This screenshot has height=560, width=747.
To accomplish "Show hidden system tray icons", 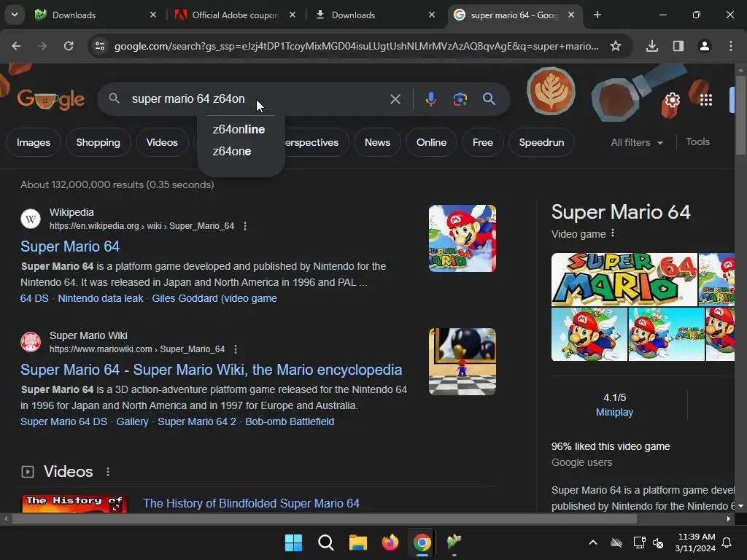I will pos(593,542).
